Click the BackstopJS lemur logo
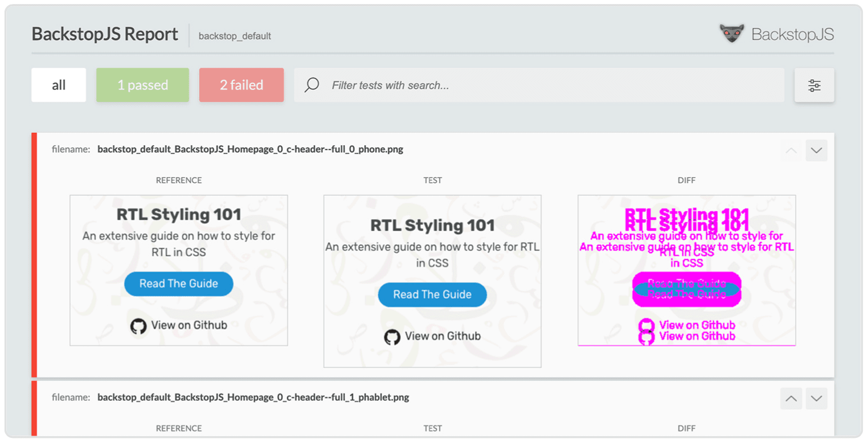 [x=731, y=34]
